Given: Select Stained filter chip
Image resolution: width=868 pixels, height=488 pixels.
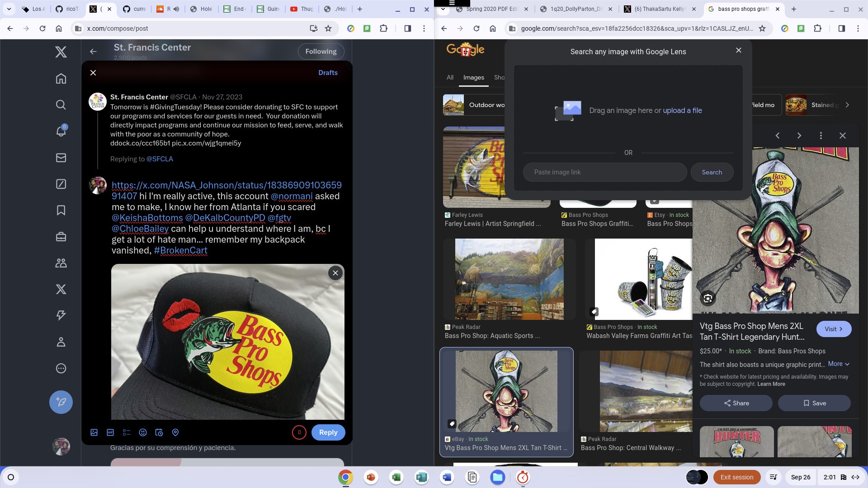Looking at the screenshot, I should click(x=812, y=105).
